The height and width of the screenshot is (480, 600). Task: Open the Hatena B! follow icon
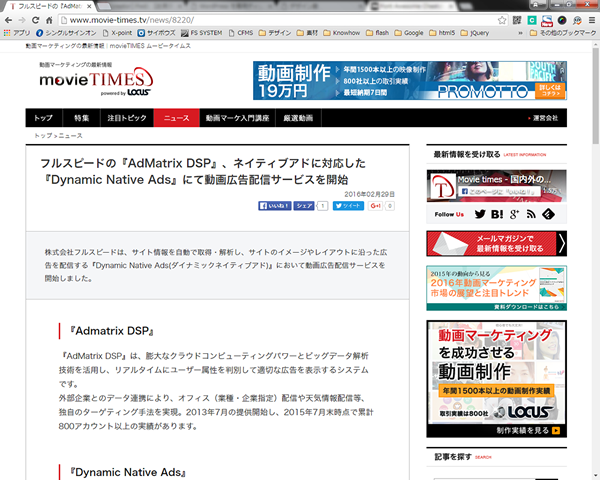(x=497, y=214)
